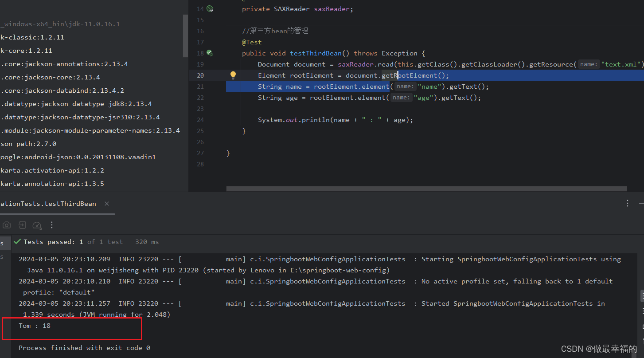Click System.out.println statement on line 24

(336, 120)
